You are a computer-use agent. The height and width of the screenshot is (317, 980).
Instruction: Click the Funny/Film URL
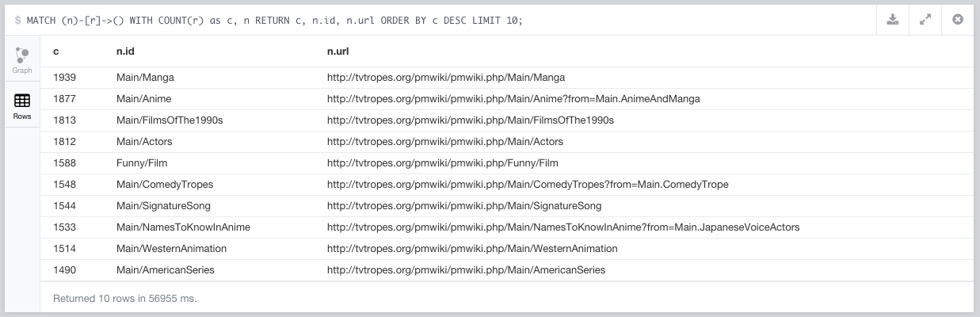click(x=442, y=163)
